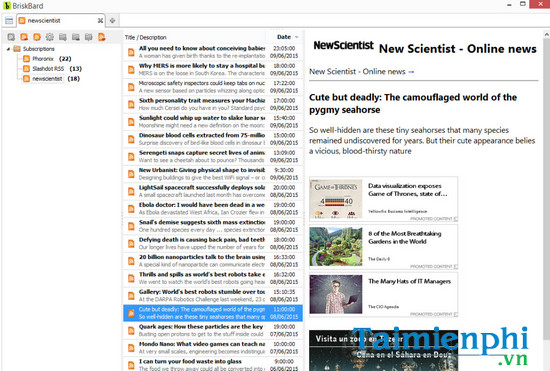Viewport: 550px width, 371px height.
Task: Click the orange feed icon with yellow star
Action: click(37, 37)
